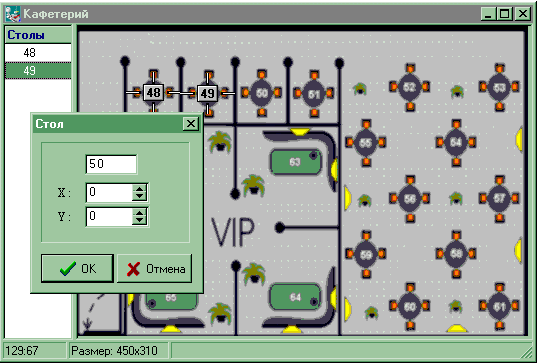The image size is (538, 364).
Task: Click round table 58
Action: (x=456, y=254)
